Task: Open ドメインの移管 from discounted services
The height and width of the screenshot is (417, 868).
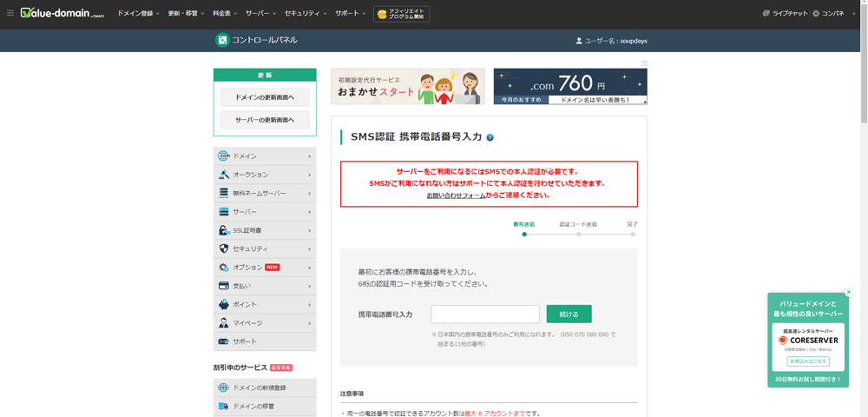Action: pyautogui.click(x=265, y=406)
